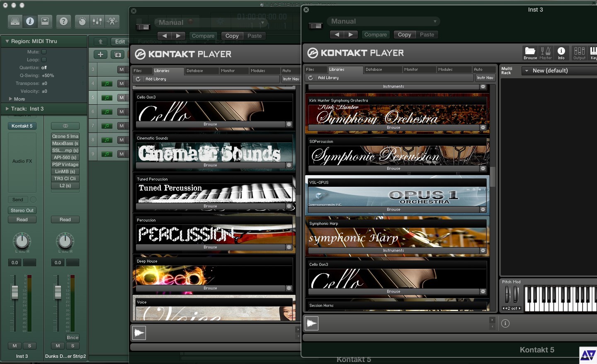Open the Editors scissors icon
The image size is (597, 364).
coord(112,21)
